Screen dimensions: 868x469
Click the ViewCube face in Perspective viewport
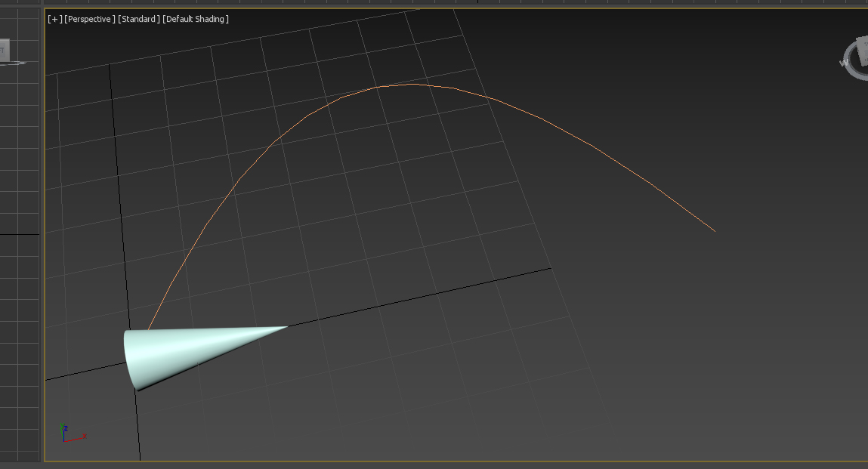coord(862,51)
